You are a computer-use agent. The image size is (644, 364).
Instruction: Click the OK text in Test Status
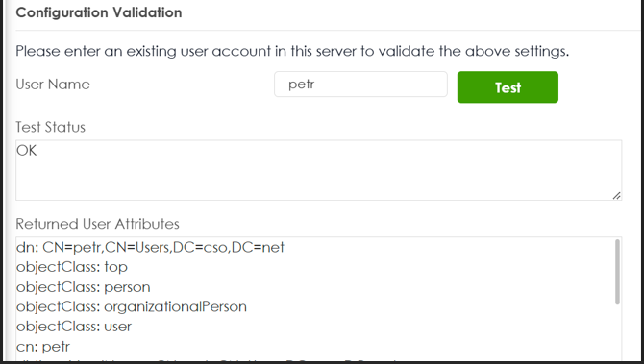point(27,151)
